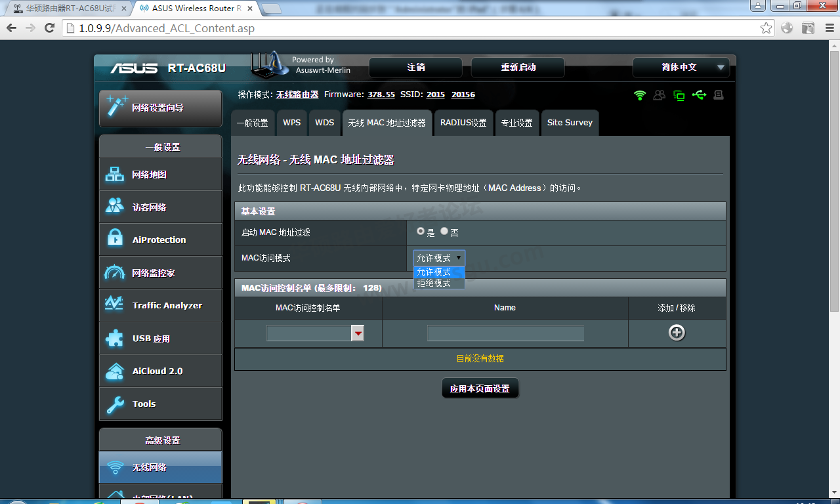Switch to the WDS tab
Image resolution: width=840 pixels, height=504 pixels.
(325, 123)
